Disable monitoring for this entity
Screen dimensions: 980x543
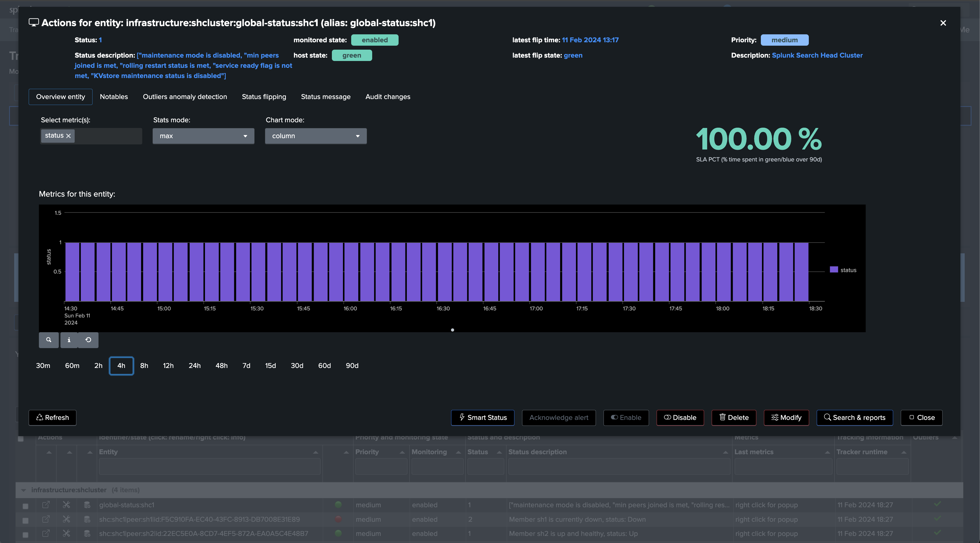680,418
